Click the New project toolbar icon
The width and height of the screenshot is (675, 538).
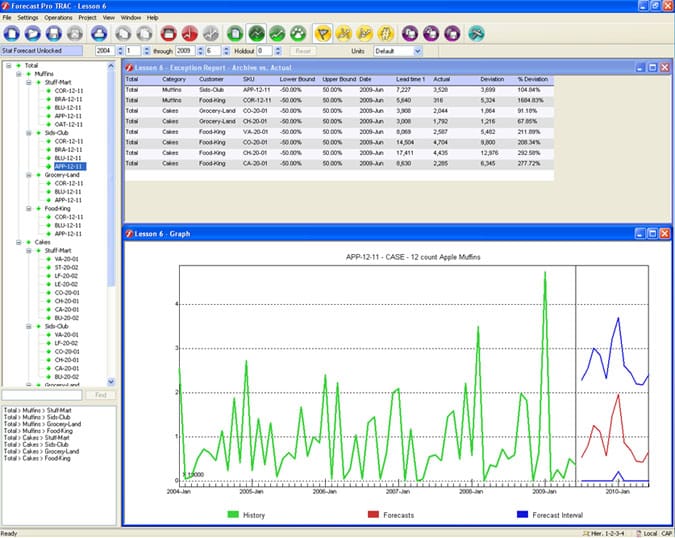coord(12,34)
